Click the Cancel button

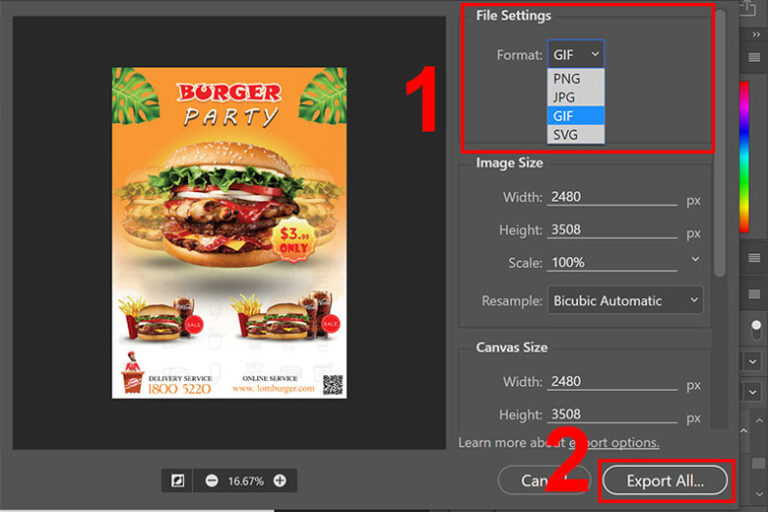coord(544,481)
